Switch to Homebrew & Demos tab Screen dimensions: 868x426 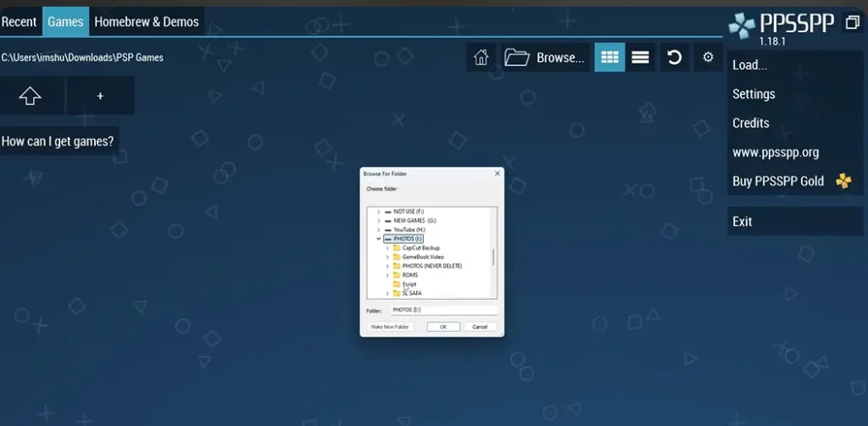coord(147,22)
